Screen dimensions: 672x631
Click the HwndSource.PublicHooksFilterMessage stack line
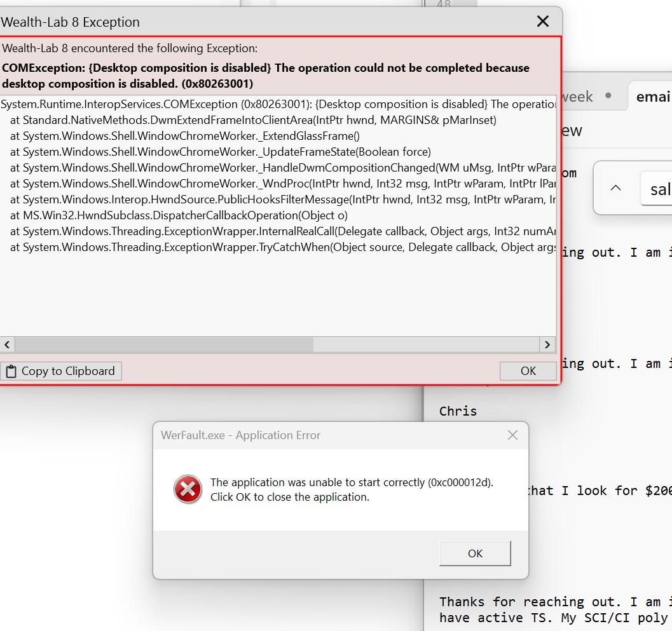(282, 199)
